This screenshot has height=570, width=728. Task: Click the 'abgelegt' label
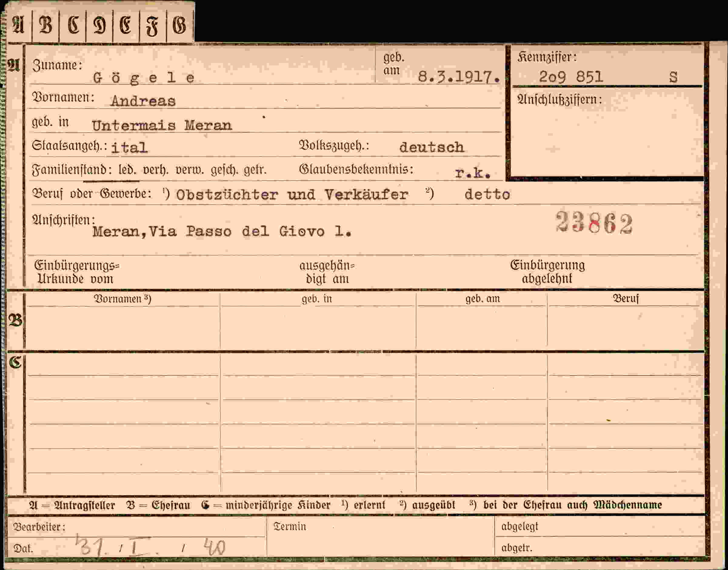(x=519, y=527)
